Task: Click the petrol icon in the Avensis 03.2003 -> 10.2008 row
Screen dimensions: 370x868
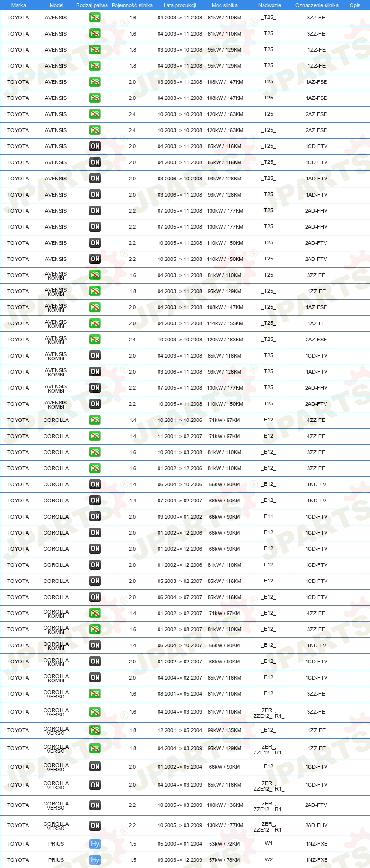Action: 95,50
